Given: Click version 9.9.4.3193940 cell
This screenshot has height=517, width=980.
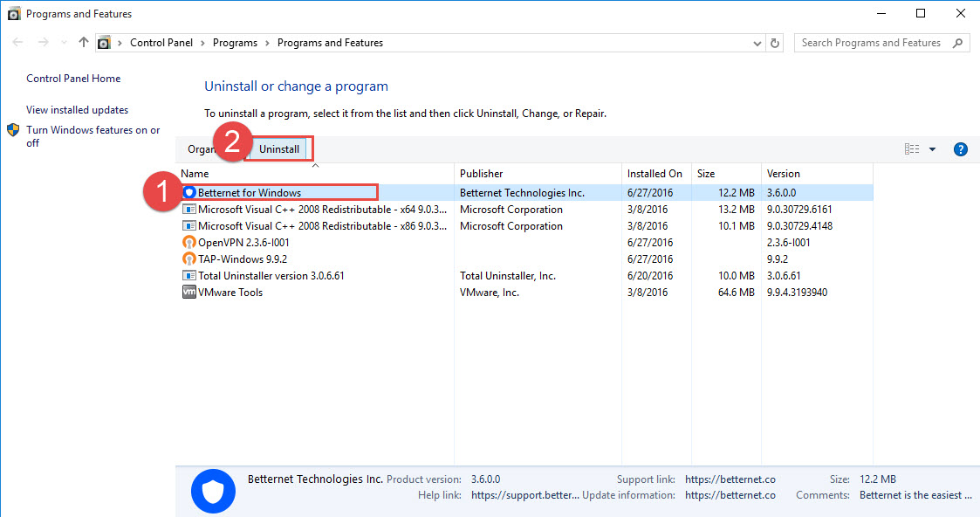Looking at the screenshot, I should (x=797, y=292).
